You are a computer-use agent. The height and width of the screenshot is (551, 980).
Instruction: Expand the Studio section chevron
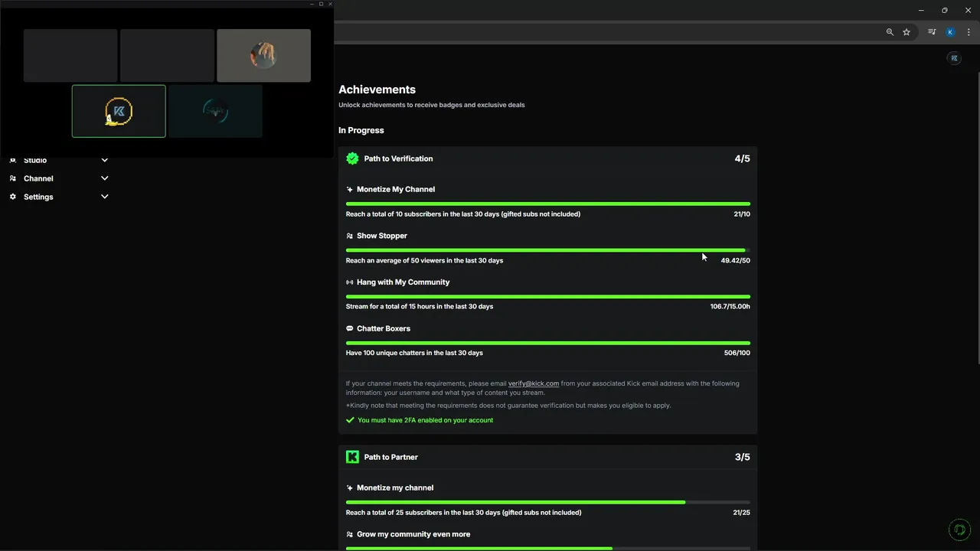[x=105, y=160]
